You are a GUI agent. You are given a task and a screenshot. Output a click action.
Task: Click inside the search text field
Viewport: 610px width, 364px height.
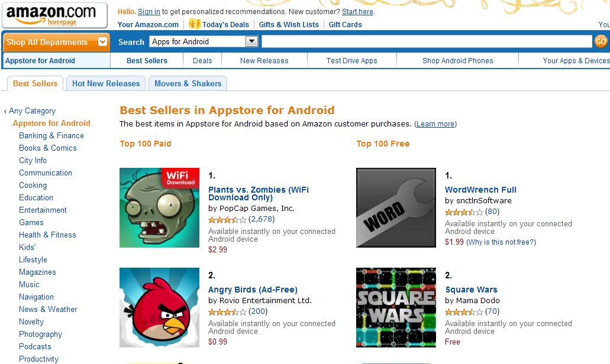(x=426, y=41)
